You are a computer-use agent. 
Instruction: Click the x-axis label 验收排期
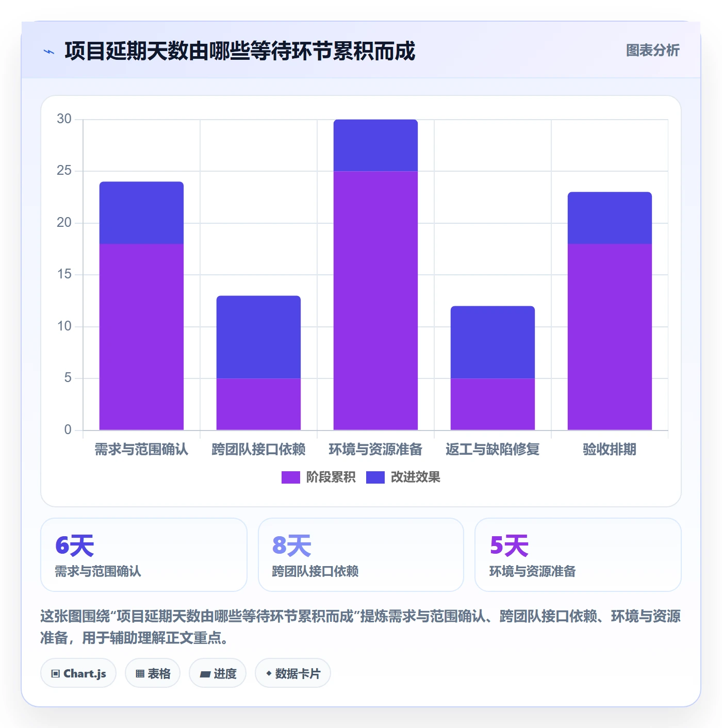tap(610, 450)
